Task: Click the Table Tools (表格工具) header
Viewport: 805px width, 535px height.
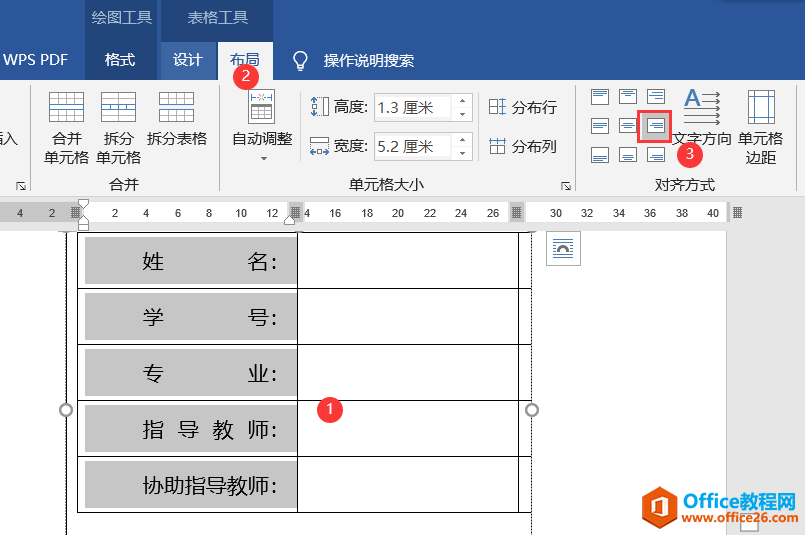Action: [x=218, y=18]
